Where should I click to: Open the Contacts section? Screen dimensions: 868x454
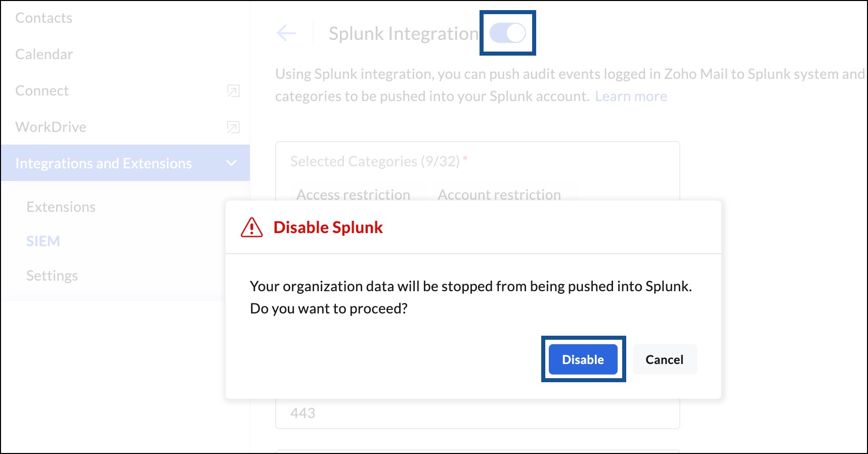[44, 18]
